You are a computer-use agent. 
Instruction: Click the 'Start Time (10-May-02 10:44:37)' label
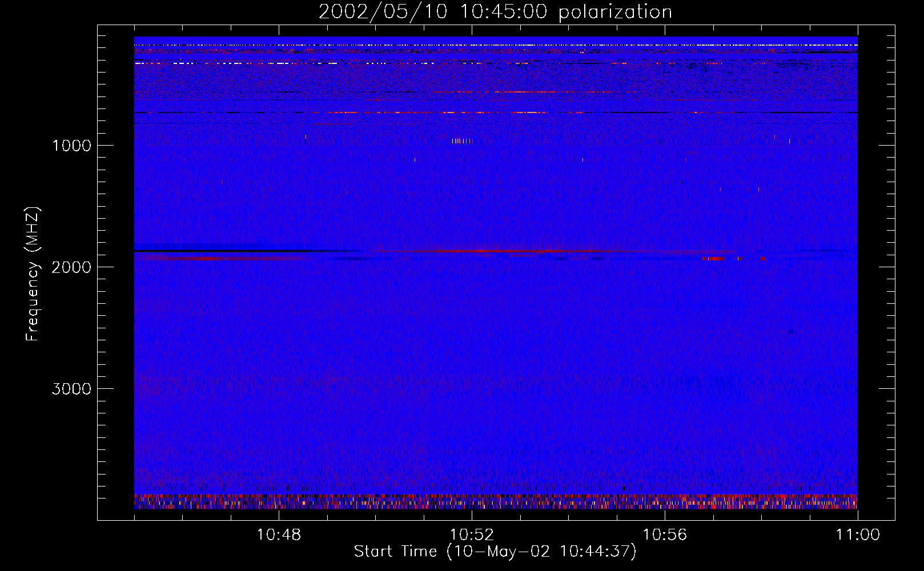point(495,552)
